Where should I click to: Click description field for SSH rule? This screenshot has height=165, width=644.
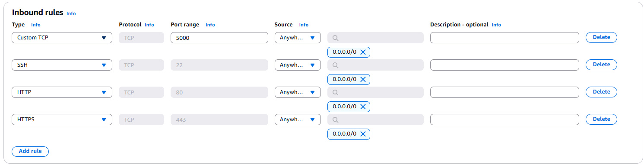click(504, 65)
